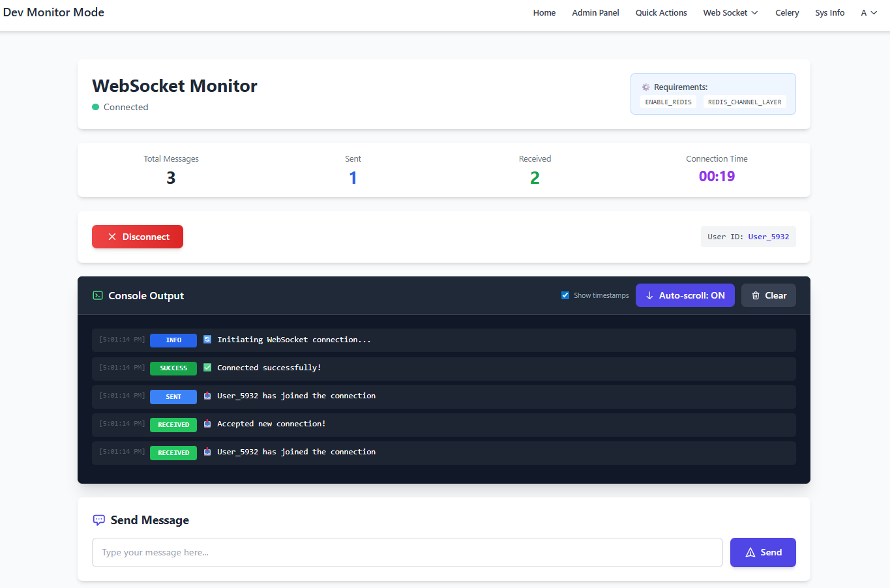890x588 pixels.
Task: Click the trash icon on the Clear button
Action: (x=756, y=295)
